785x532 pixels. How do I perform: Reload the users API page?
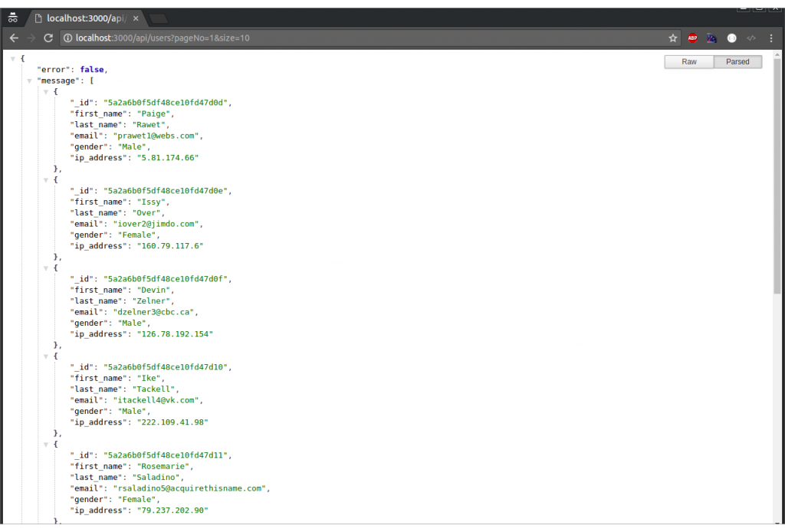(48, 37)
